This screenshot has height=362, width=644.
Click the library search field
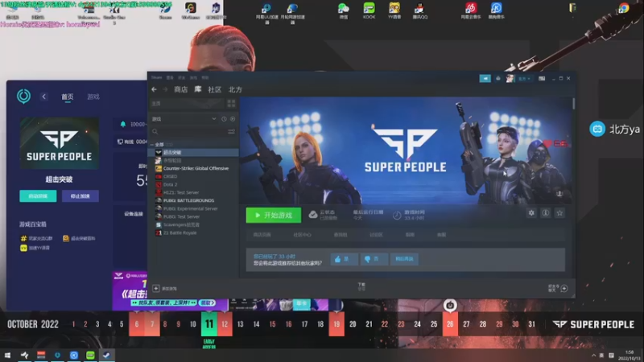188,132
